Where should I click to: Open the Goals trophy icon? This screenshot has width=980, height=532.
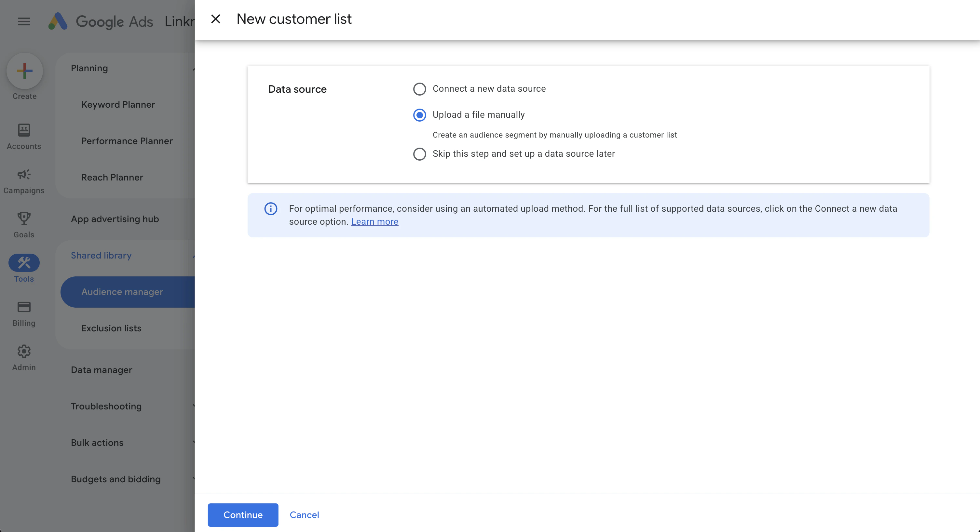pyautogui.click(x=23, y=218)
